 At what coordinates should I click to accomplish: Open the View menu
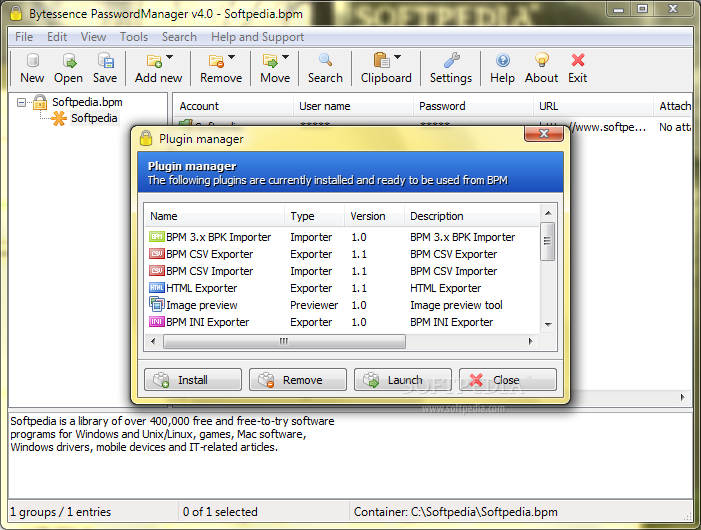click(x=93, y=37)
